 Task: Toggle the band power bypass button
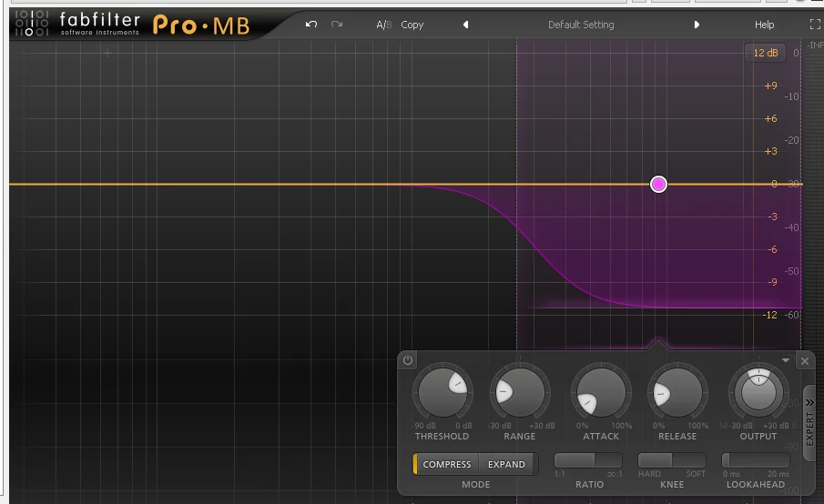(408, 360)
